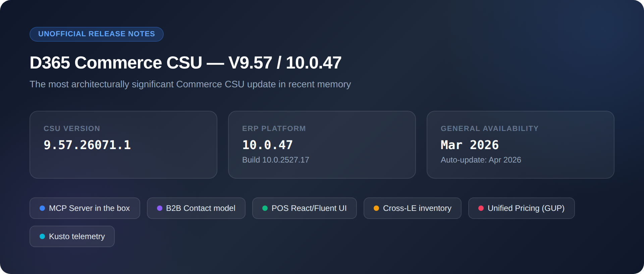The image size is (644, 274).
Task: Select the Cross-LE inventory tag
Action: click(413, 208)
